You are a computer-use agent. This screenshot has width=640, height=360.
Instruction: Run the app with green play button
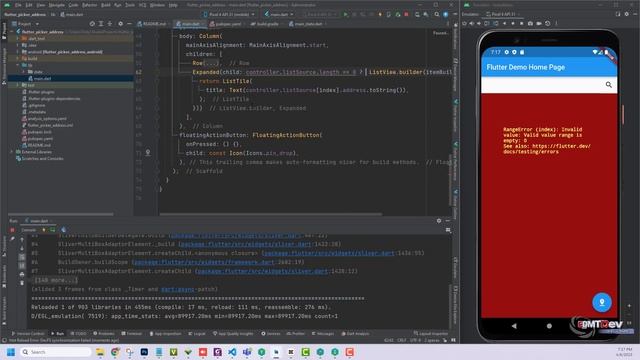point(345,14)
